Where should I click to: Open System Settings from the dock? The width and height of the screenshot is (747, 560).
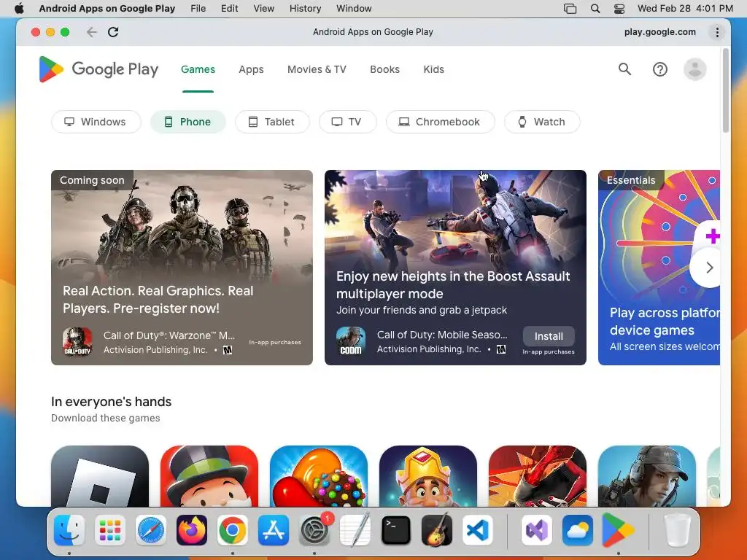tap(314, 530)
